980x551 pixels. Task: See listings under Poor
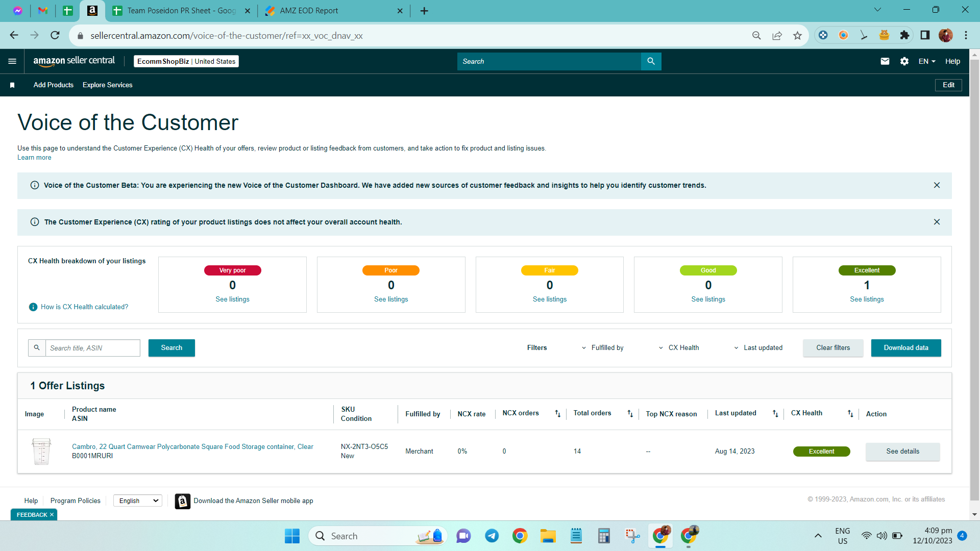click(391, 299)
